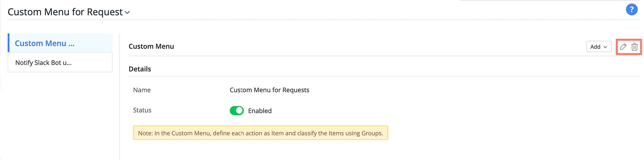This screenshot has height=160, width=644.
Task: Open the Notify Slack Bot sidebar item
Action: [43, 63]
